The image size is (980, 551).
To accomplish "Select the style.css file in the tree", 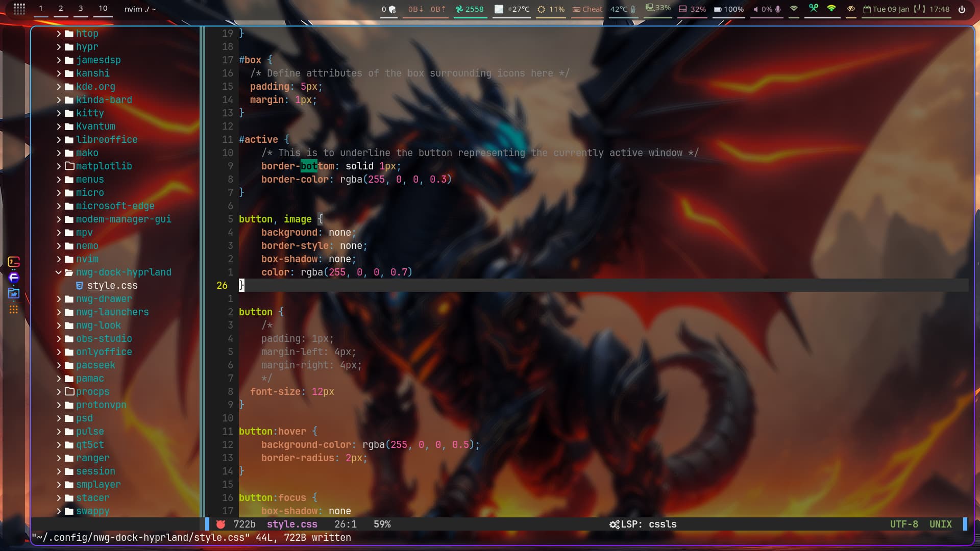I will pos(112,286).
